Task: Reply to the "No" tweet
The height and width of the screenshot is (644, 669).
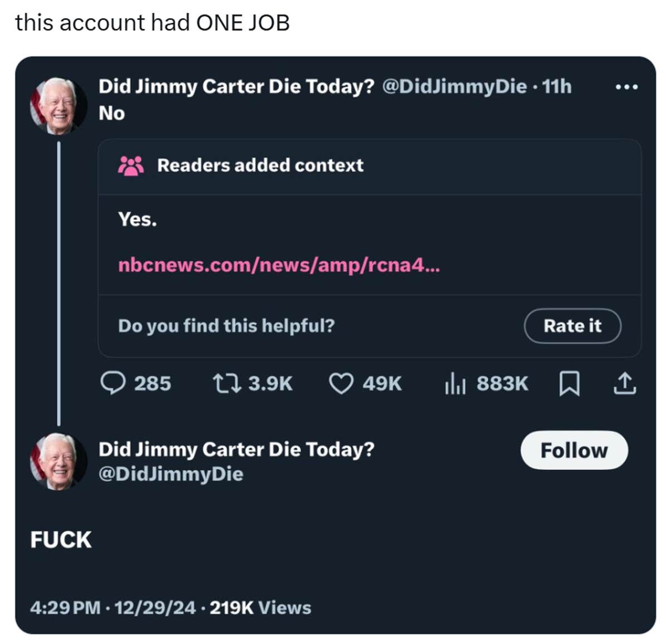Action: coord(113,383)
